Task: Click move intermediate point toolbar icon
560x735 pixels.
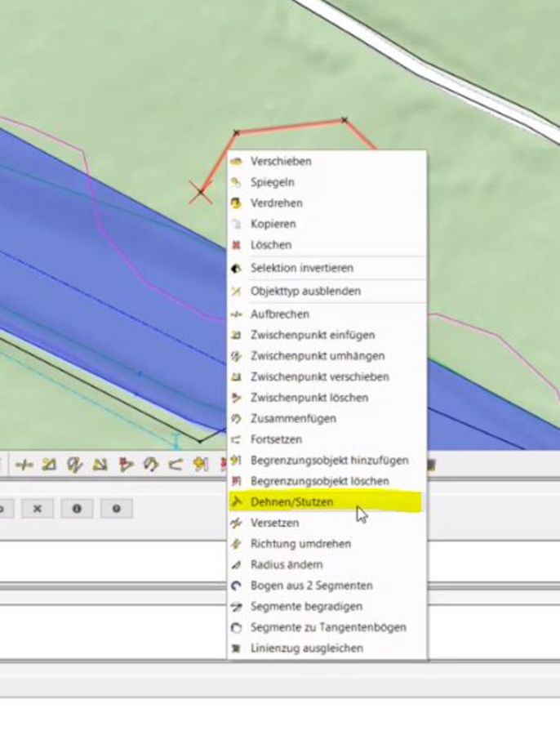Action: pos(100,465)
